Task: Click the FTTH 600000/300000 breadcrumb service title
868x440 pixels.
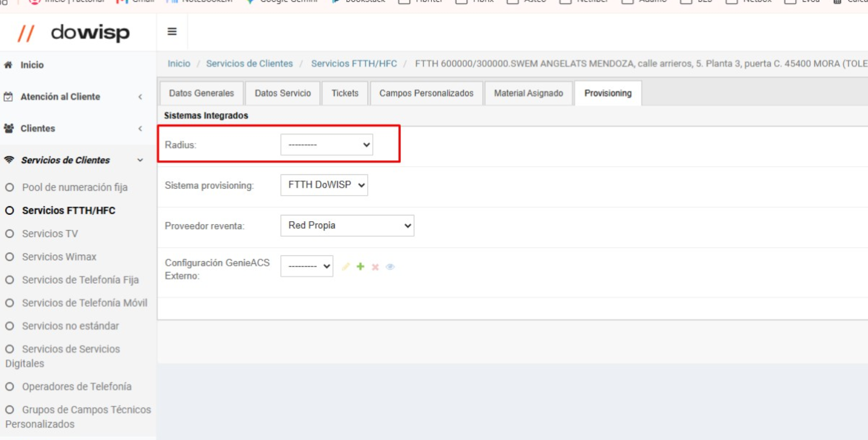Action: [641, 64]
